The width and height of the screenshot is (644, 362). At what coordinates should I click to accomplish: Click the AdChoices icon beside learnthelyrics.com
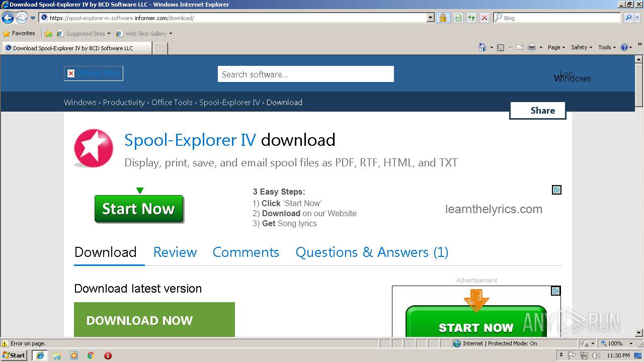(556, 190)
